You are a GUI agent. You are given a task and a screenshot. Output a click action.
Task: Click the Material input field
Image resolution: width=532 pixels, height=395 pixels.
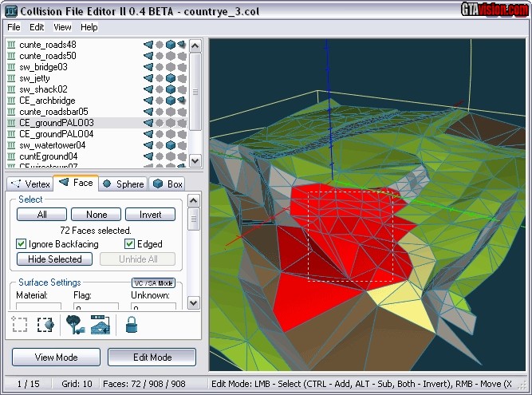(x=38, y=306)
